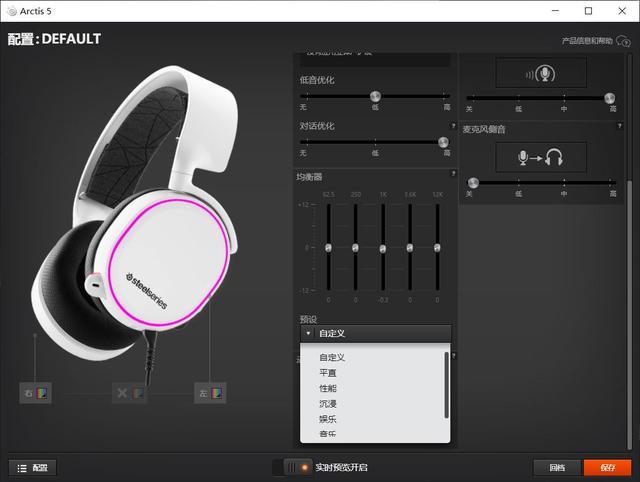The image size is (640, 482).
Task: Click the mic-to-headphones sidetone icon panel
Action: click(x=541, y=158)
